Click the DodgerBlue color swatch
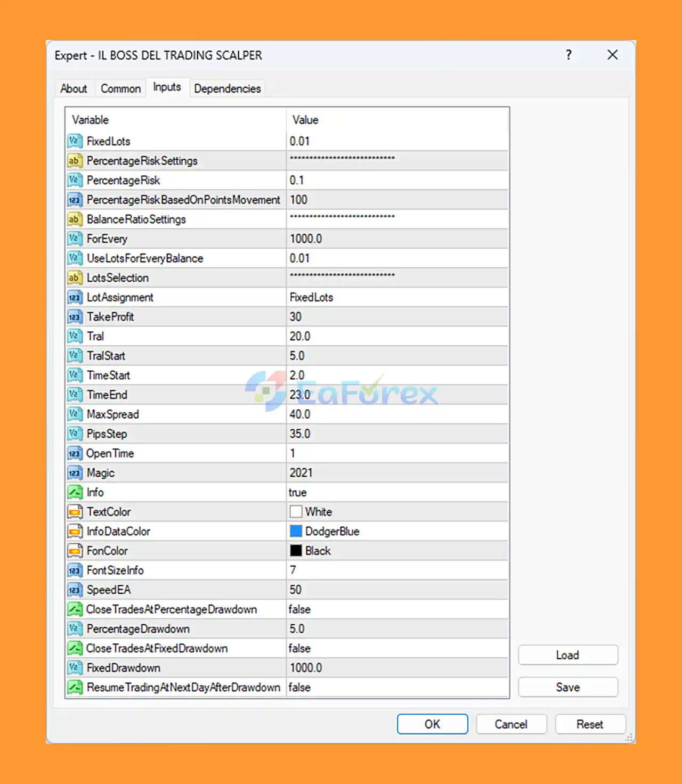The image size is (682, 784). [x=296, y=532]
